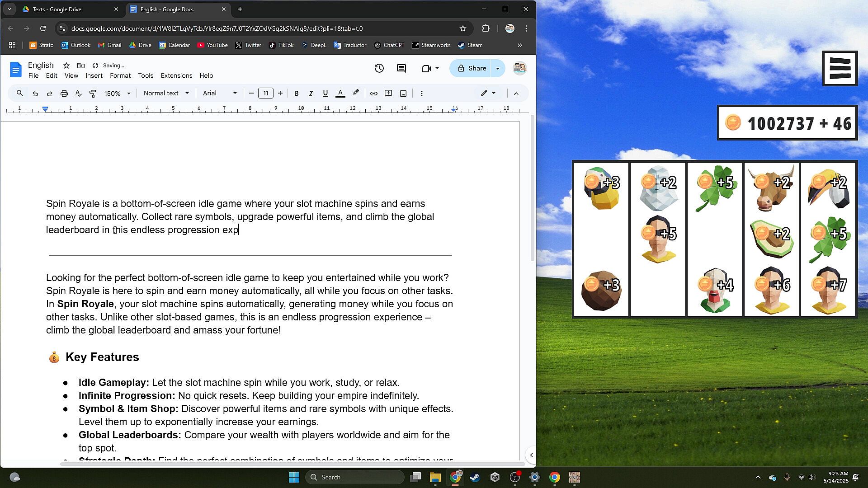
Task: Click the insert image icon
Action: click(x=403, y=94)
